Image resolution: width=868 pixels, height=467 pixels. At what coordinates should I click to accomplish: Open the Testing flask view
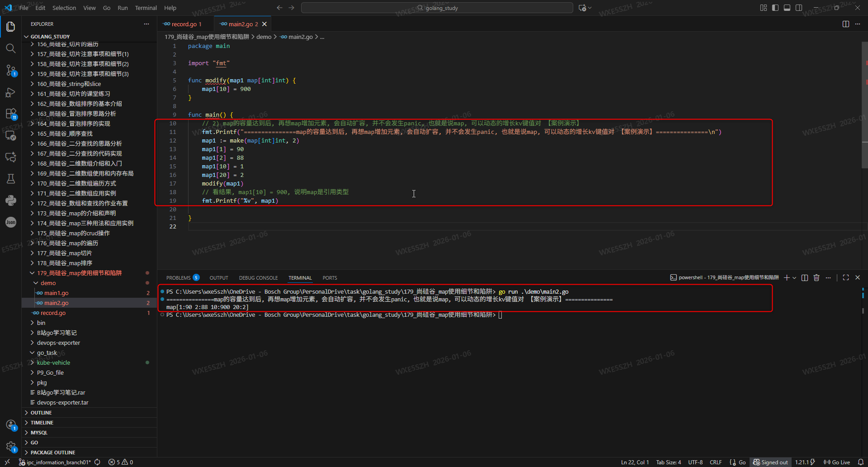[11, 179]
